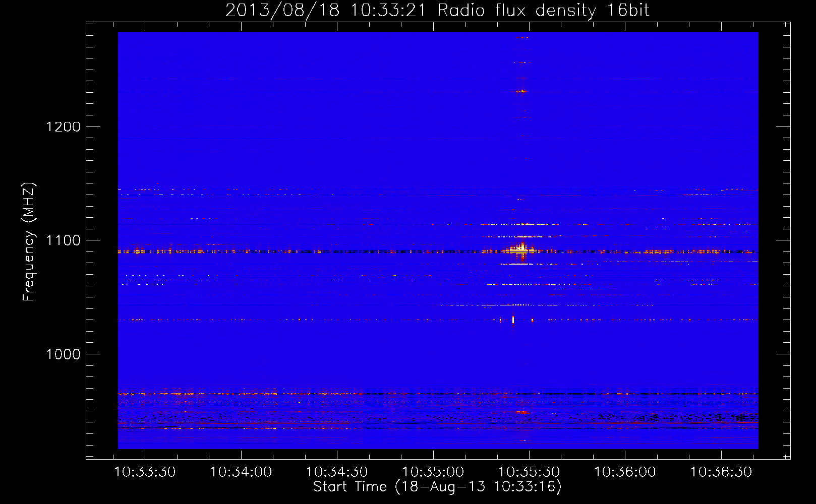Click the 10:34:30 time tick label
Screen dimensions: 816x504
[x=337, y=472]
